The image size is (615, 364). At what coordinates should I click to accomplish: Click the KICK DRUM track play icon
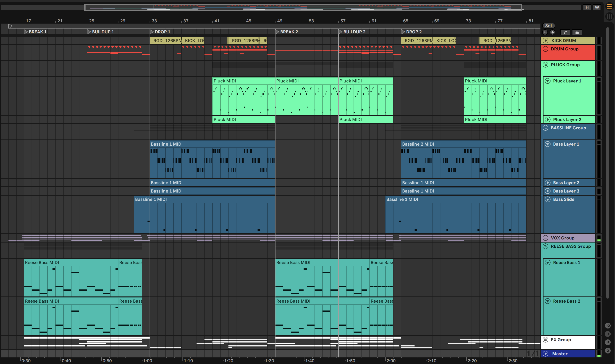pos(545,41)
